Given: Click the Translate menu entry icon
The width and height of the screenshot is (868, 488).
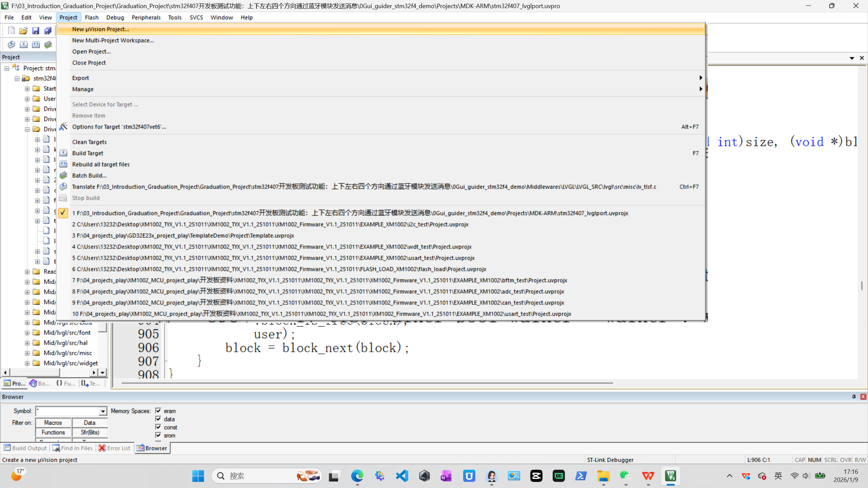Looking at the screenshot, I should (63, 187).
